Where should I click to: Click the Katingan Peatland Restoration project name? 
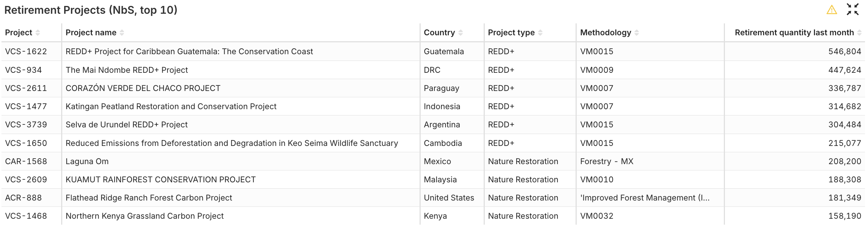coord(171,106)
